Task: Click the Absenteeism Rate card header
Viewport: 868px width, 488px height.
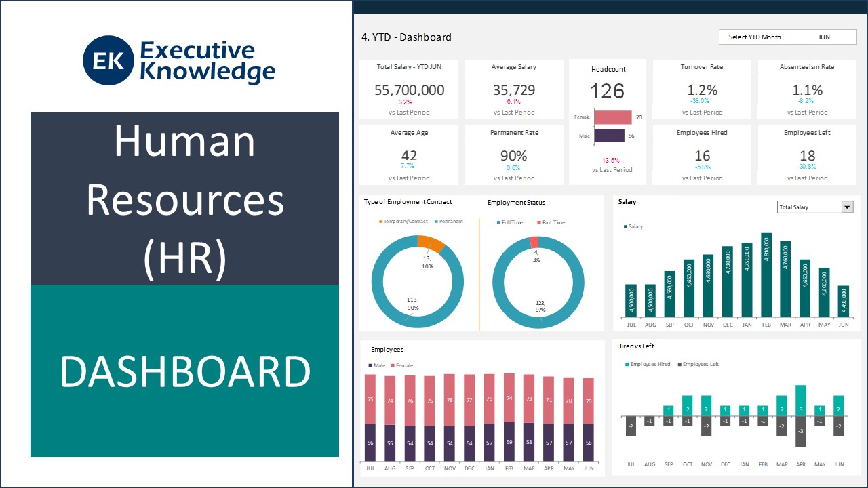Action: point(807,67)
